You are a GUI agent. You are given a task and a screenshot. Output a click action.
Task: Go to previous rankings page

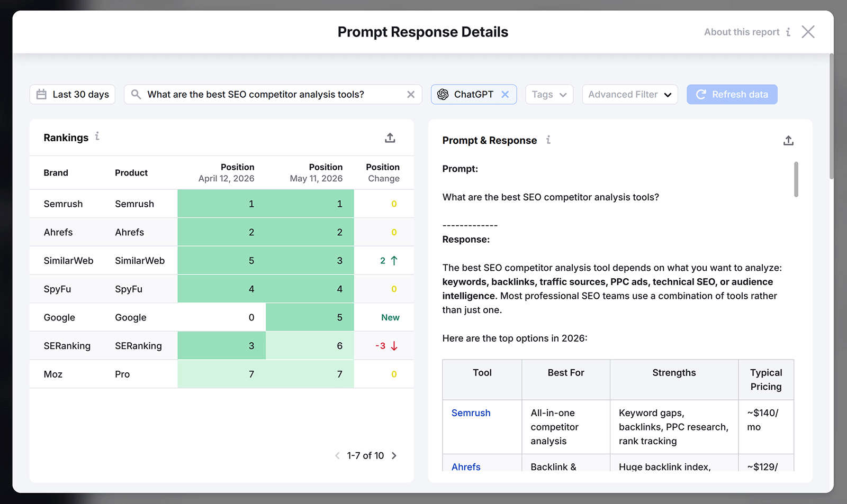coord(337,456)
